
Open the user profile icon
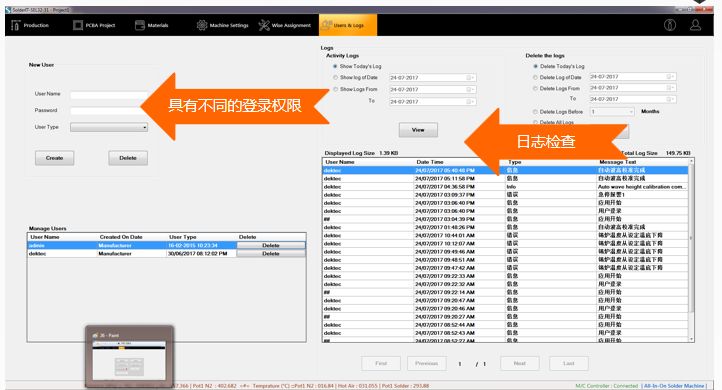click(695, 25)
